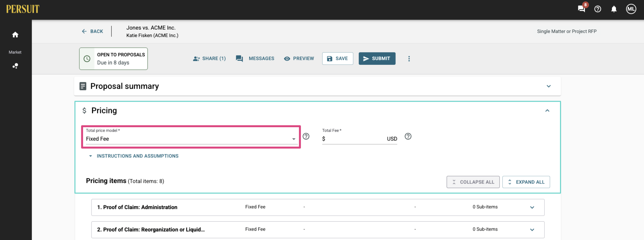Click '0 Sub-items' in Administration row

[x=485, y=207]
